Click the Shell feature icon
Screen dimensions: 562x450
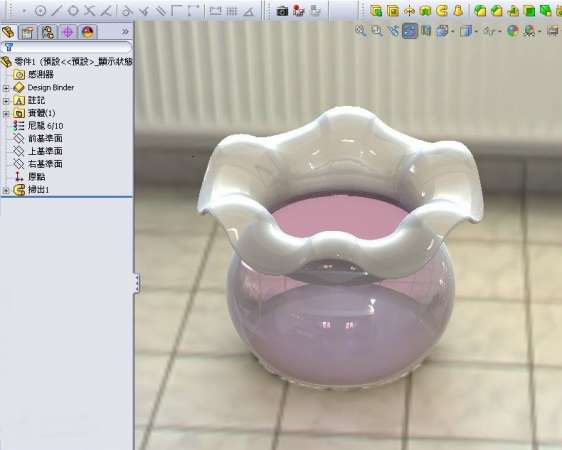(x=529, y=11)
